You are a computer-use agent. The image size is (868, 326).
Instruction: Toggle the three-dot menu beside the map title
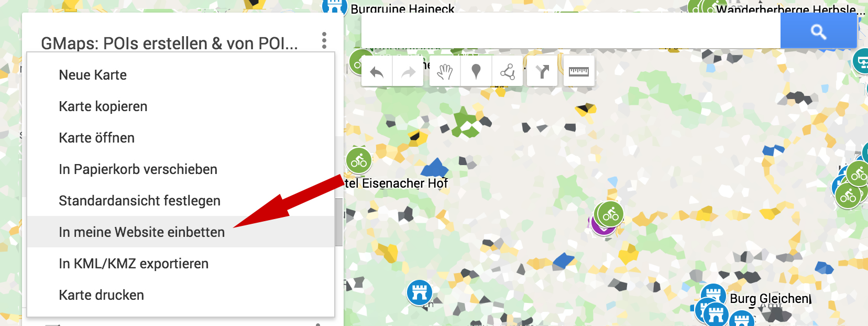pos(324,40)
